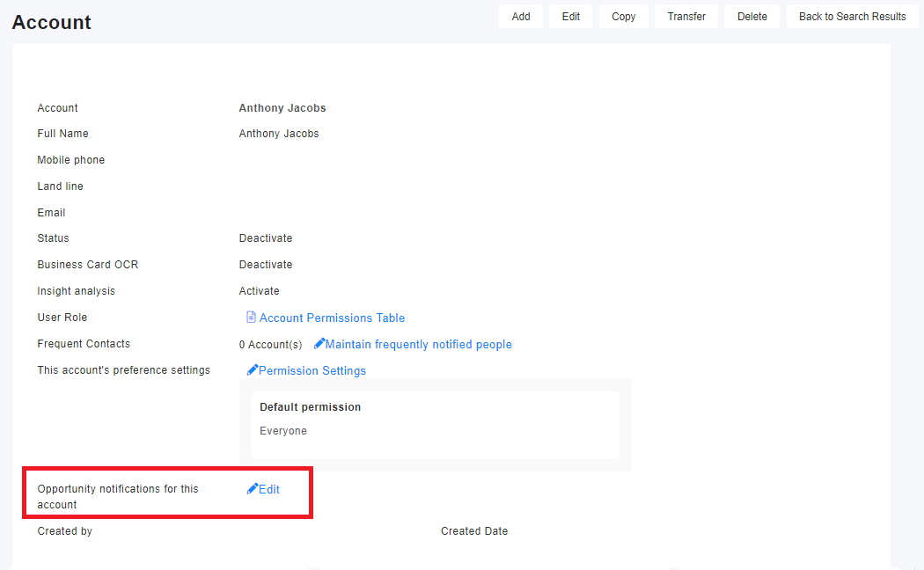
Task: Click the Default permission box heading
Action: coord(310,407)
